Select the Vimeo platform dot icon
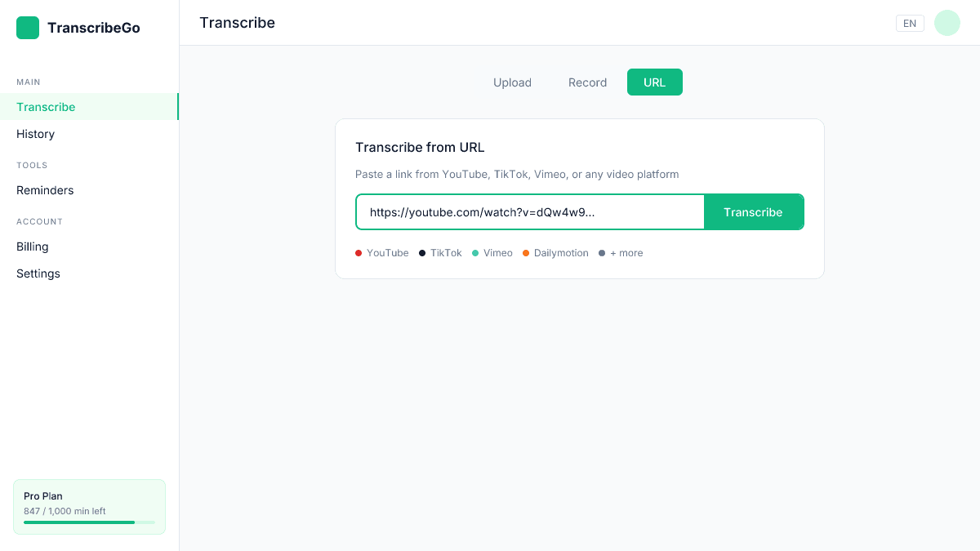The width and height of the screenshot is (980, 551). pyautogui.click(x=475, y=253)
